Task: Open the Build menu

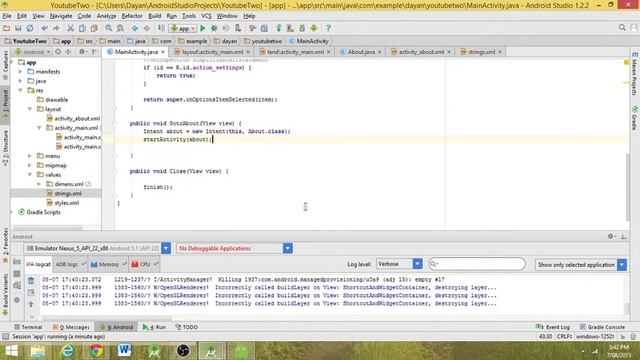Action: (154, 16)
